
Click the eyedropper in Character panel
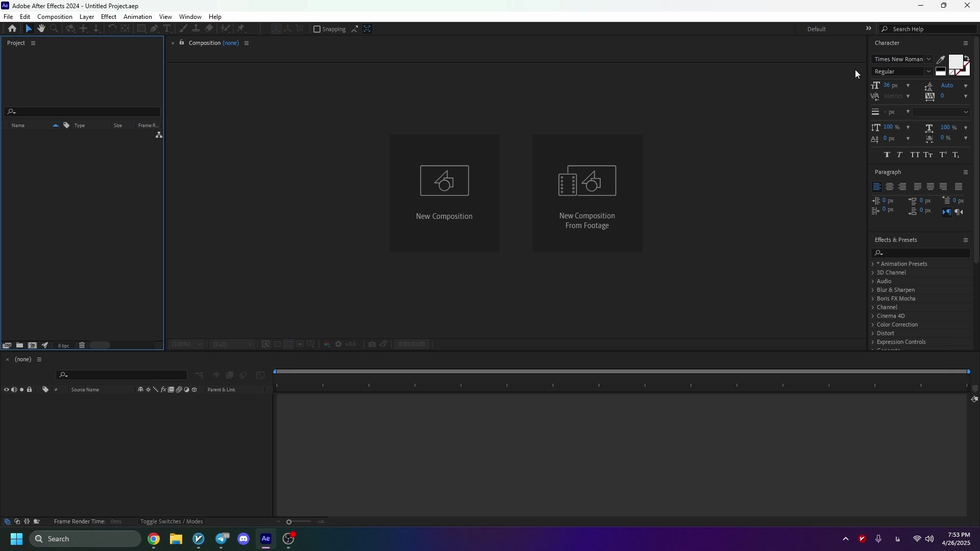tap(941, 60)
